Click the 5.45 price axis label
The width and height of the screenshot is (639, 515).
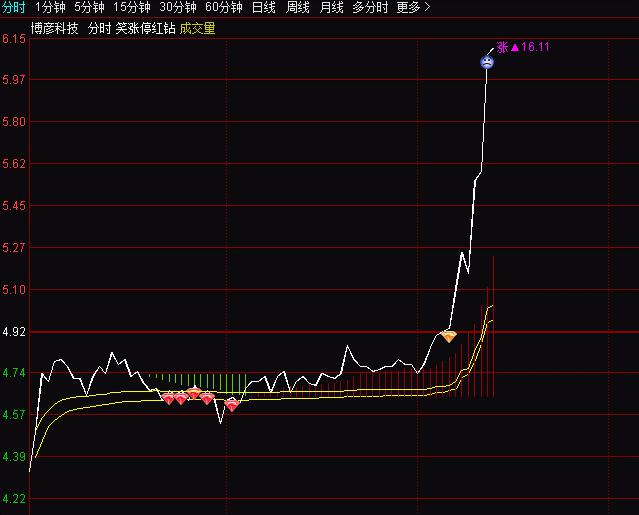click(14, 205)
